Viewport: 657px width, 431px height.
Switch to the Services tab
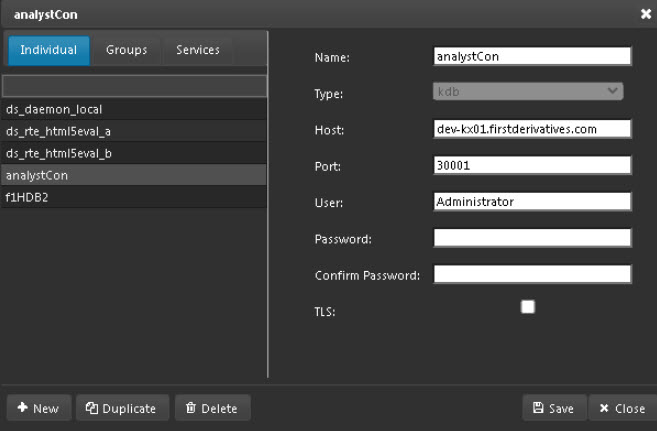point(197,50)
